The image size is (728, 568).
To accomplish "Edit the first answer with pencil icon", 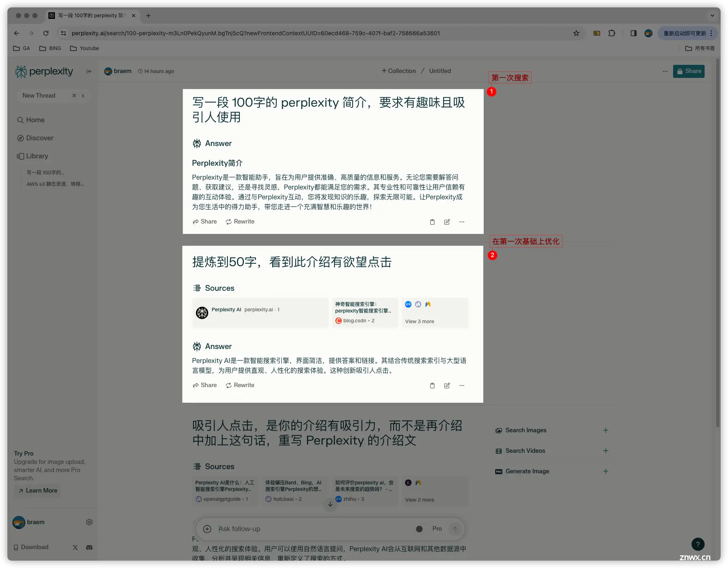I will tap(447, 222).
